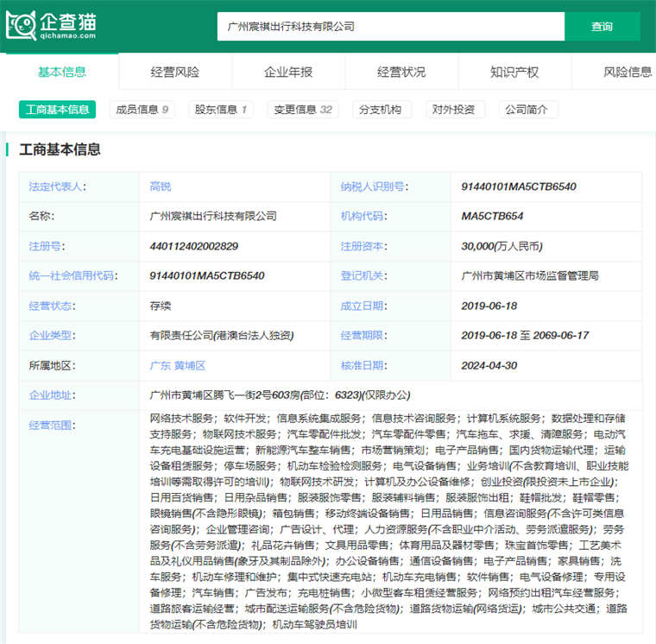Click approval date 2024-04-30

(489, 366)
